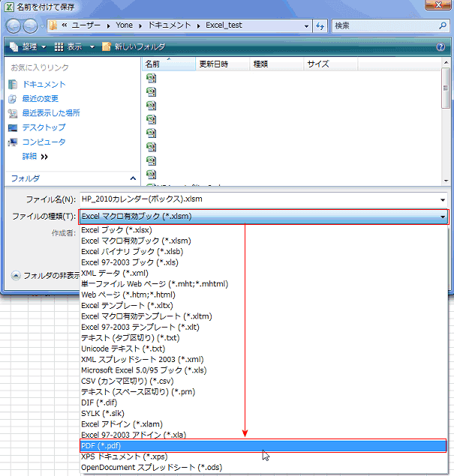The height and width of the screenshot is (476, 454).
Task: Open the ドキュメント favorite link
Action: (44, 85)
